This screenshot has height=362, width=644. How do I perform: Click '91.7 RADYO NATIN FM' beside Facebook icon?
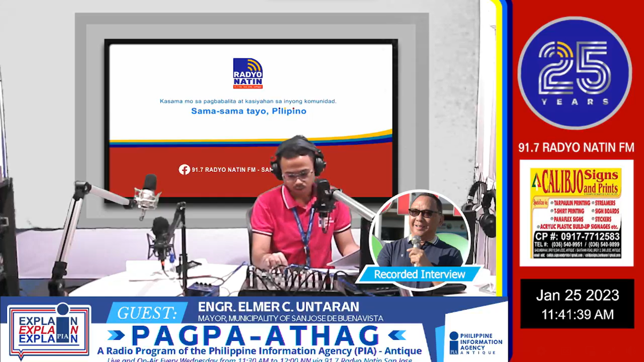233,169
